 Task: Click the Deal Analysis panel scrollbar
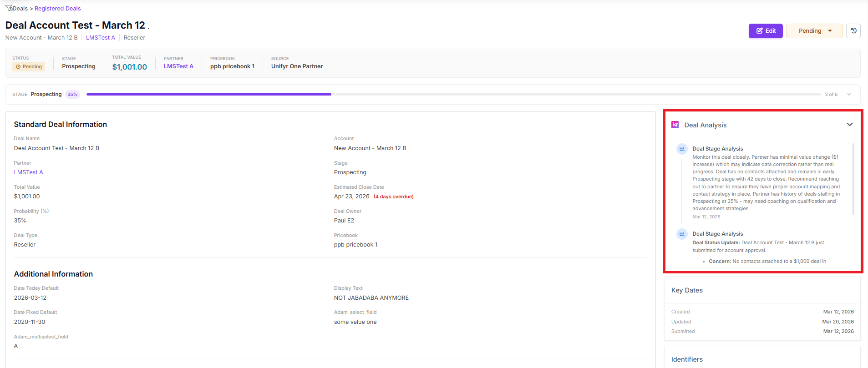[853, 179]
